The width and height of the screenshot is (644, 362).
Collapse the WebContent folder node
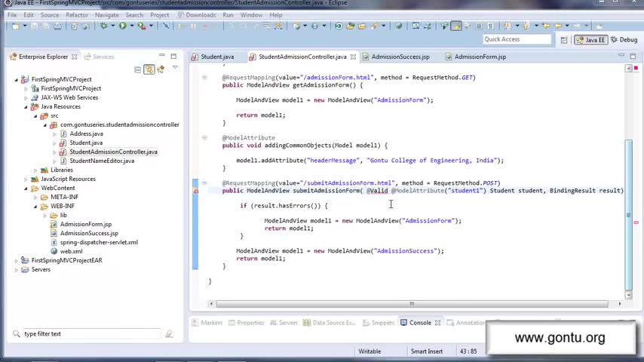click(26, 189)
